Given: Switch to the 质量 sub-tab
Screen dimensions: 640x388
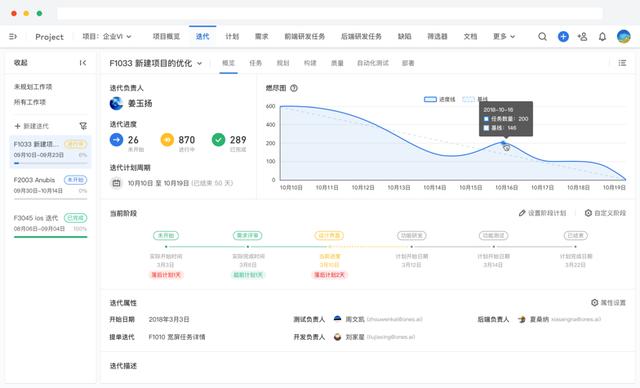Looking at the screenshot, I should (337, 63).
